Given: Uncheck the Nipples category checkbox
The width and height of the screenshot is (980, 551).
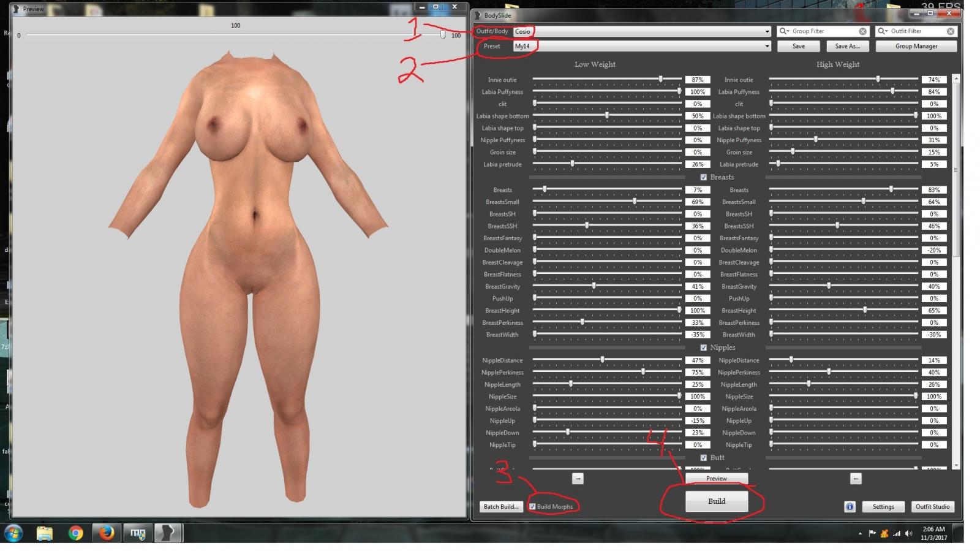Looking at the screenshot, I should click(703, 348).
